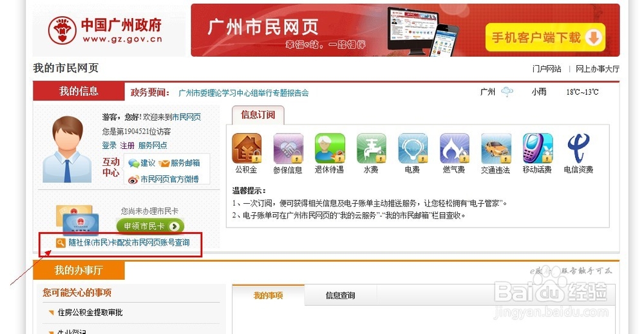Click the visitor count 您是第1904521位访客
Screen dimensions: 644x334
click(137, 132)
